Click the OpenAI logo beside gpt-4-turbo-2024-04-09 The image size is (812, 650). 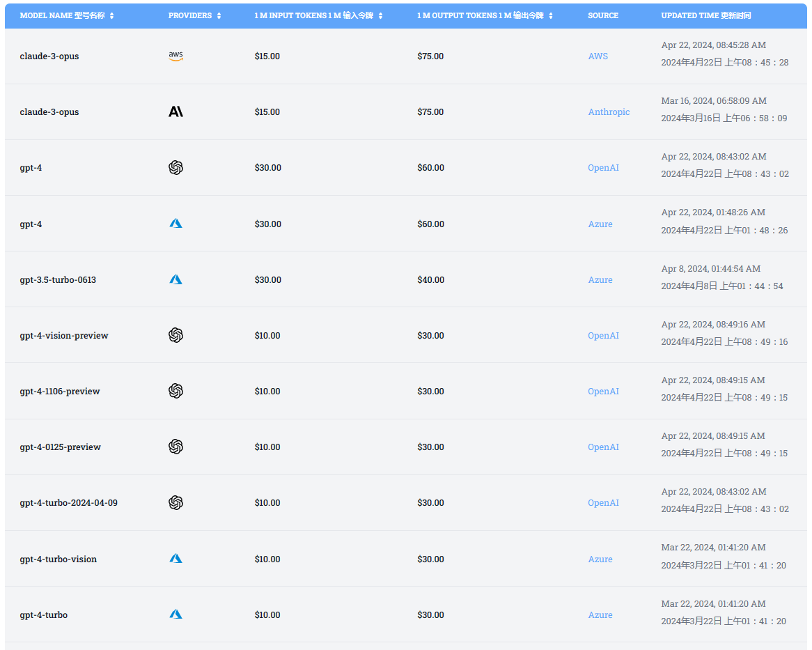[x=175, y=502]
